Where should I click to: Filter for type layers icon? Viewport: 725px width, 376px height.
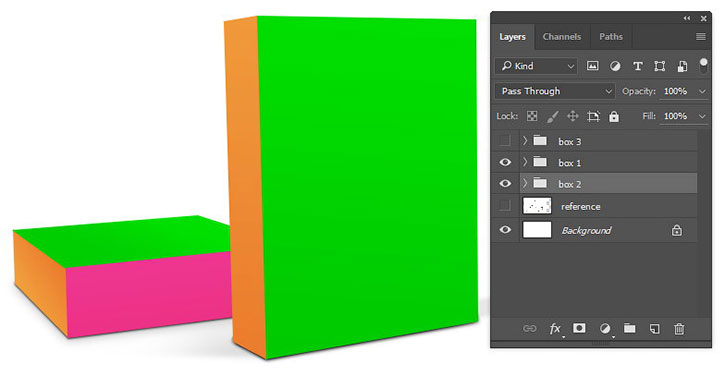coord(638,66)
